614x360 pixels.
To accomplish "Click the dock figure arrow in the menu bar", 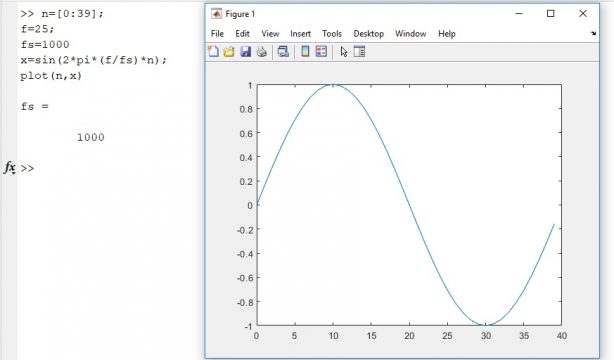I will [x=593, y=34].
